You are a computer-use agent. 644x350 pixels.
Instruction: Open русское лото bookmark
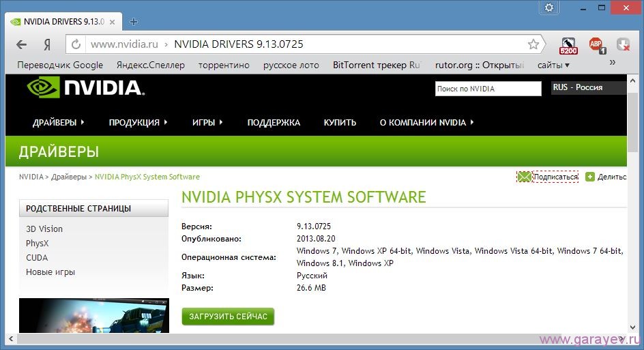point(291,65)
